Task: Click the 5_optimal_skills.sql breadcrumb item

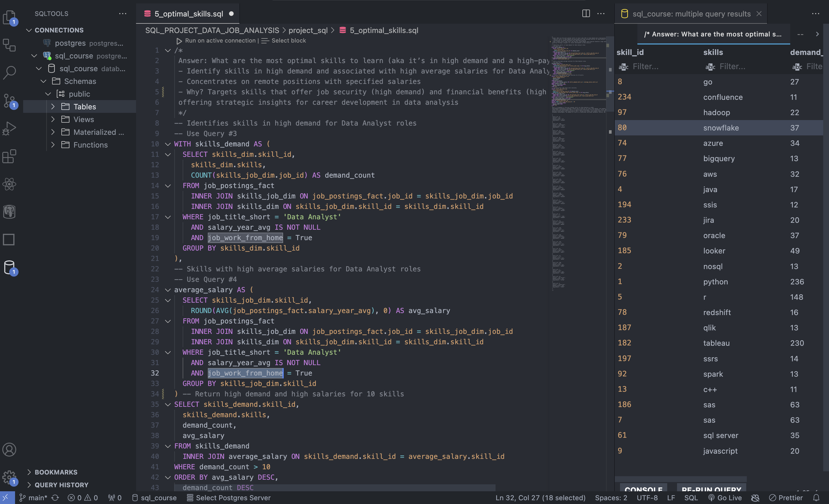Action: [x=379, y=30]
